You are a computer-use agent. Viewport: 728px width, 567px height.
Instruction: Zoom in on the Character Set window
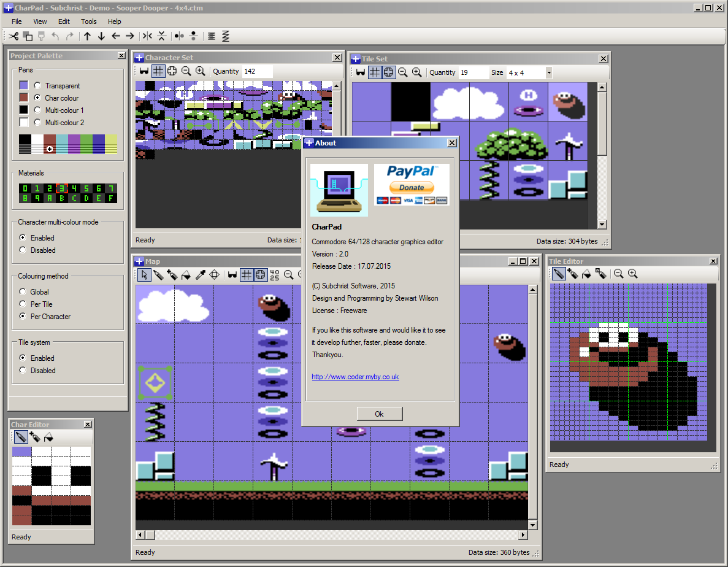(200, 71)
